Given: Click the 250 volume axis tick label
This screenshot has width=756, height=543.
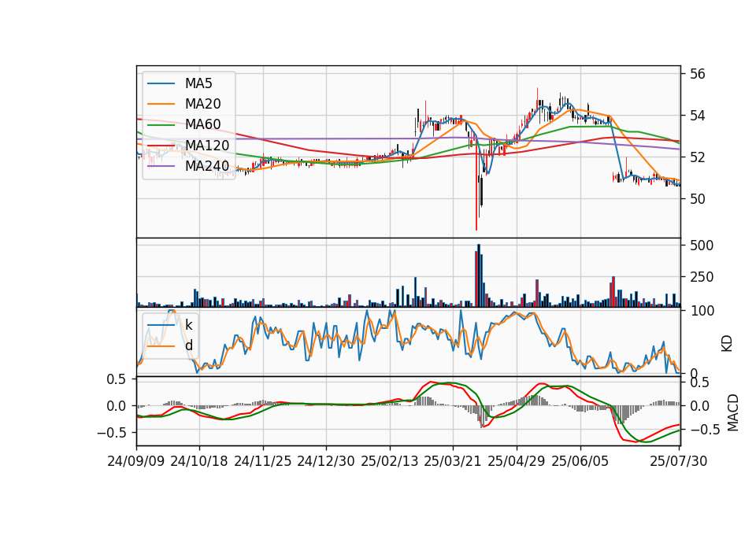Looking at the screenshot, I should 702,277.
